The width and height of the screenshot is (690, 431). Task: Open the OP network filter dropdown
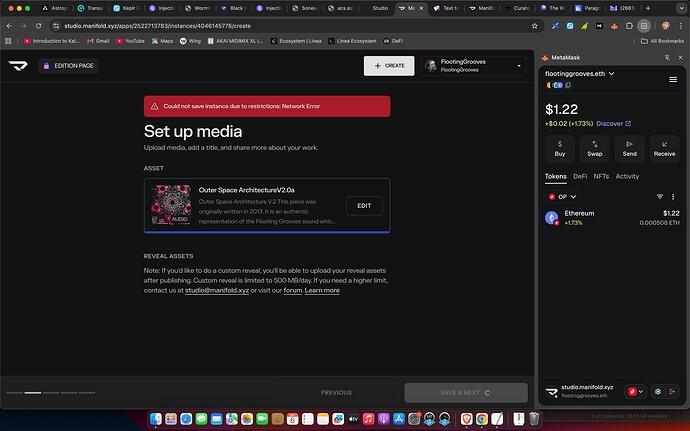click(x=562, y=197)
